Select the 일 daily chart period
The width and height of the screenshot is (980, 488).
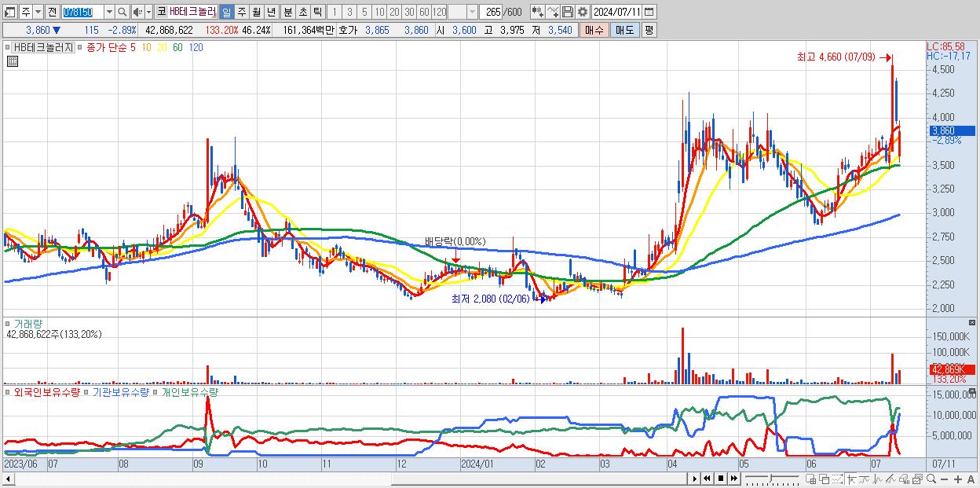(226, 12)
